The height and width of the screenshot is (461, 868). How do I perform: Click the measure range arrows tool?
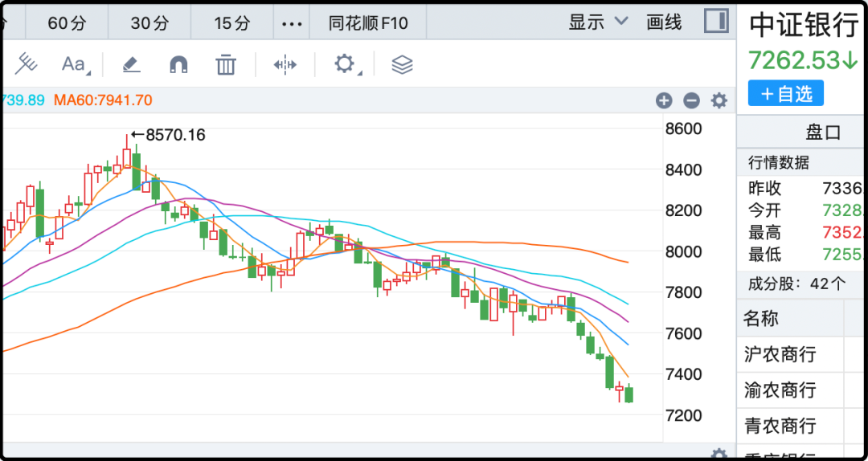(285, 65)
